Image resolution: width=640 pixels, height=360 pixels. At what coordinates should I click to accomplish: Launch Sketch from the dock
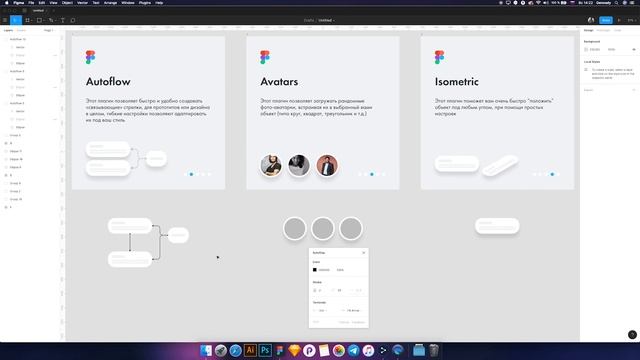click(x=294, y=350)
